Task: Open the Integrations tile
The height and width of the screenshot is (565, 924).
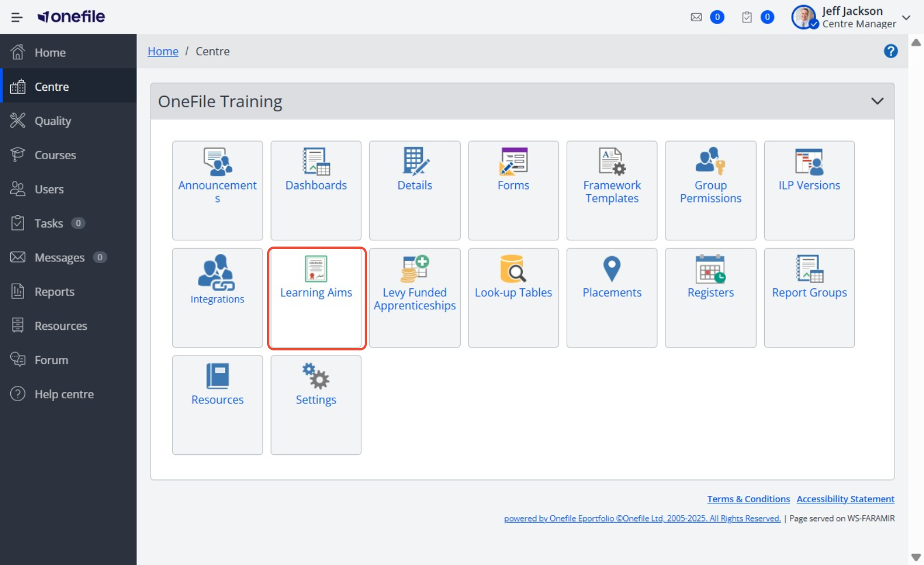Action: [217, 298]
